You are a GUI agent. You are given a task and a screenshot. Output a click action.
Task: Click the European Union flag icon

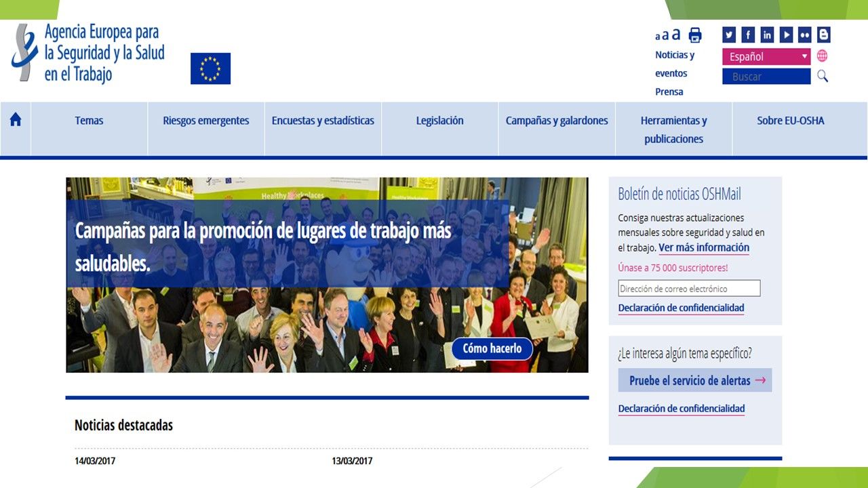click(x=210, y=68)
